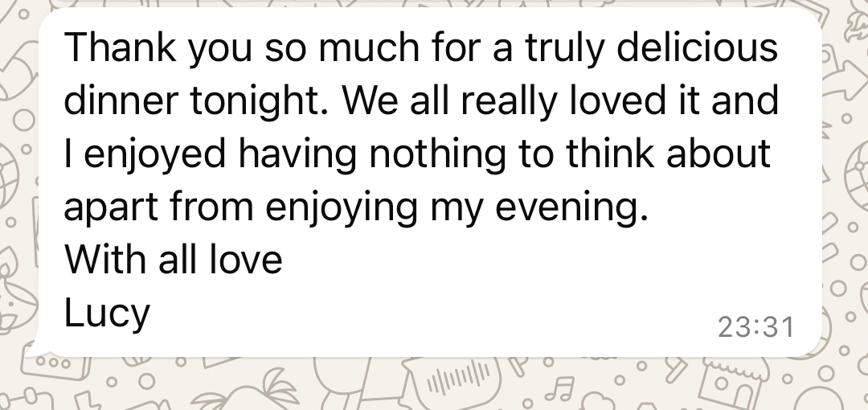Select the message bubble tail corner
The height and width of the screenshot is (410, 868).
click(x=35, y=349)
